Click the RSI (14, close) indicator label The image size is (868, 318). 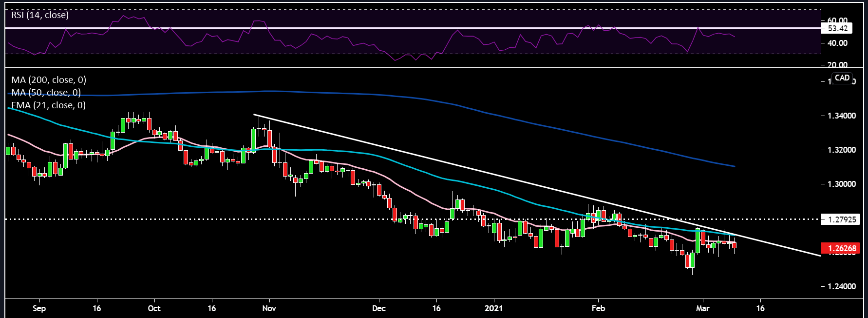(40, 15)
